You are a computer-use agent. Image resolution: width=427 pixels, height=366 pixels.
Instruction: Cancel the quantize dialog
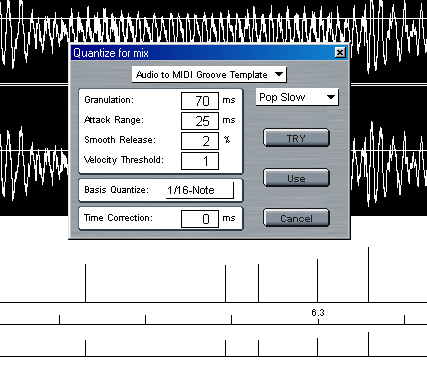tap(296, 218)
